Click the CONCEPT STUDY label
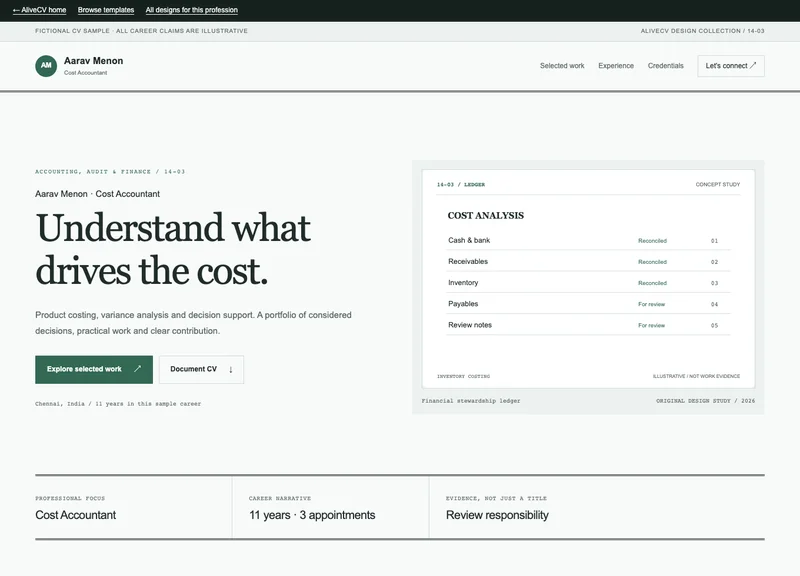The image size is (800, 576). point(717,184)
